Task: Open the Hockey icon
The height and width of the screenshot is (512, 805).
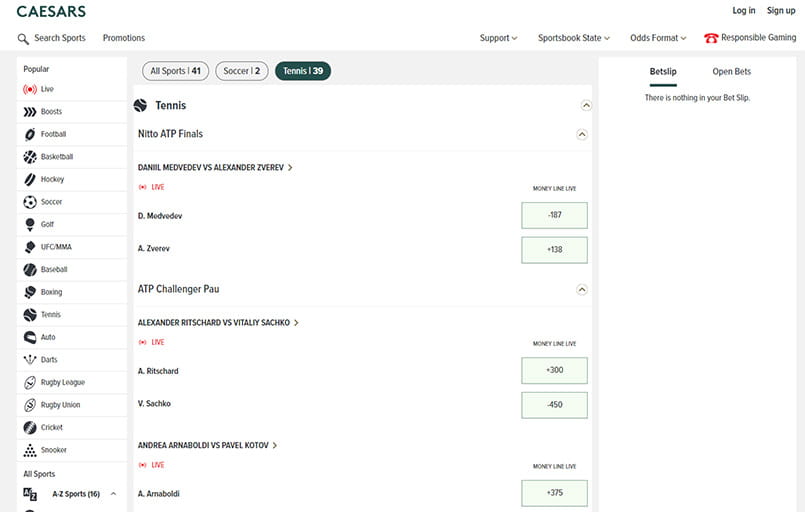Action: tap(30, 180)
